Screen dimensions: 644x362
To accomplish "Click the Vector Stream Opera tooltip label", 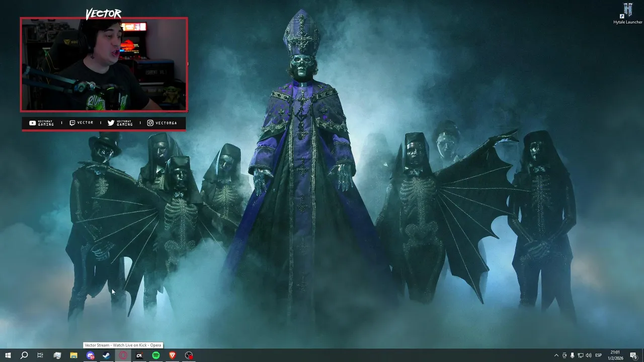I will 123,345.
